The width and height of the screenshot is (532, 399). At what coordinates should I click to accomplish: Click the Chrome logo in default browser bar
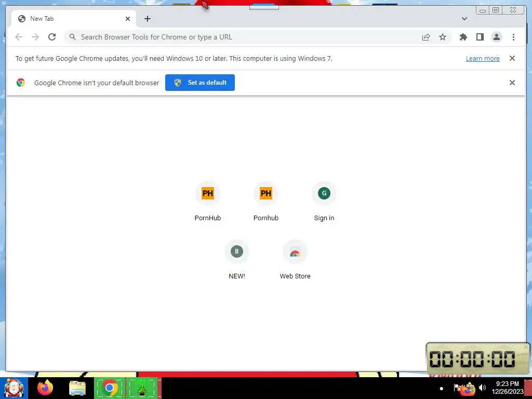(x=21, y=83)
